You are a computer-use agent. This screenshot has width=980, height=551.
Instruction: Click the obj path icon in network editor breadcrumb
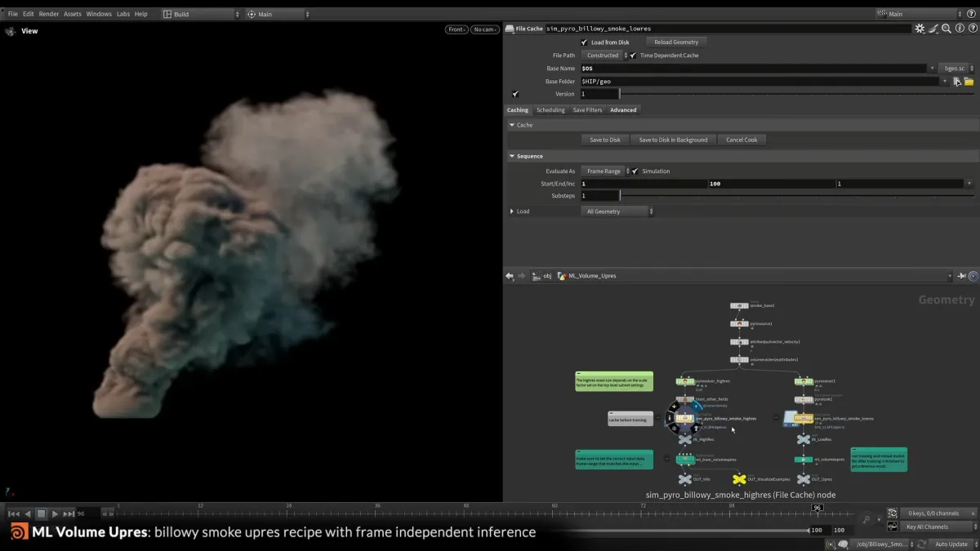pyautogui.click(x=537, y=276)
